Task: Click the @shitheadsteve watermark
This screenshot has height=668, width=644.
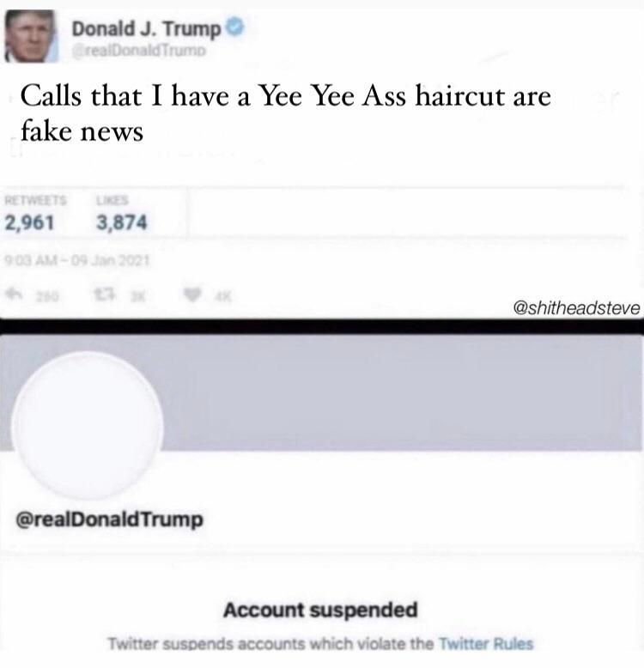Action: tap(577, 307)
